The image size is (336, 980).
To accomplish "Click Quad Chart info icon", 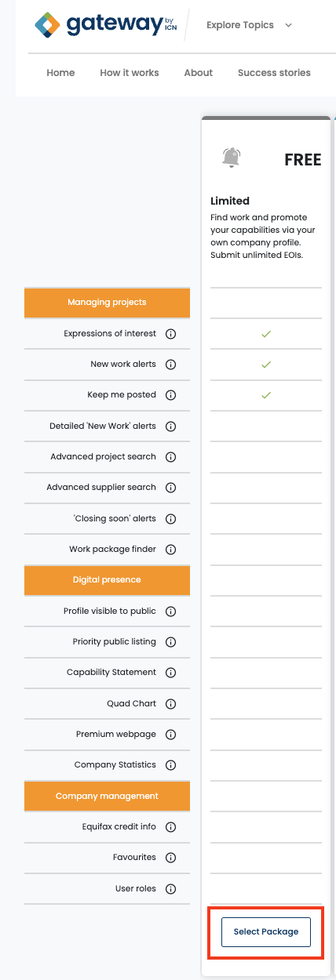I will pos(170,704).
